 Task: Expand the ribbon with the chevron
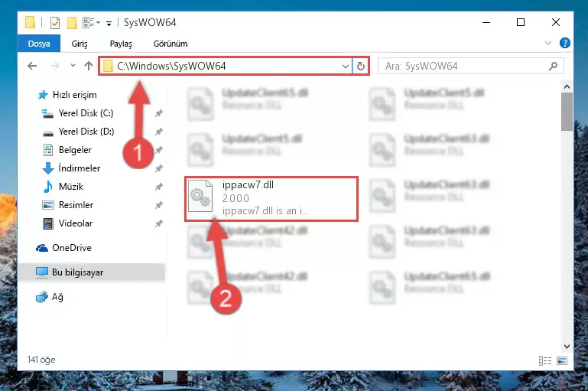548,43
